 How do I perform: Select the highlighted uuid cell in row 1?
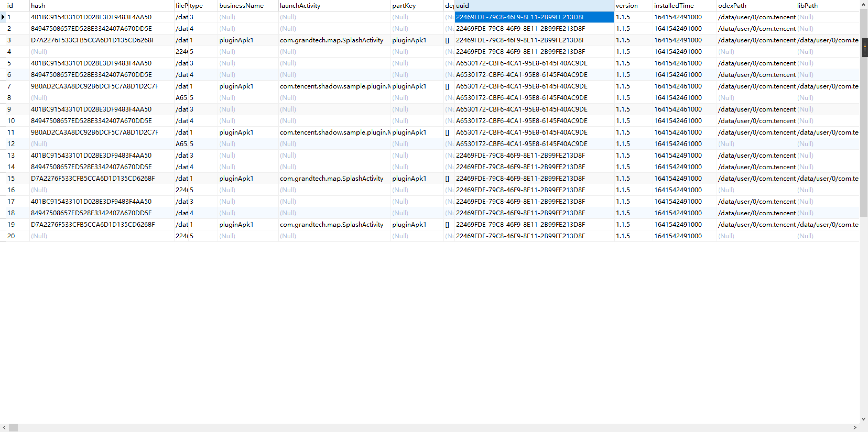(x=534, y=17)
